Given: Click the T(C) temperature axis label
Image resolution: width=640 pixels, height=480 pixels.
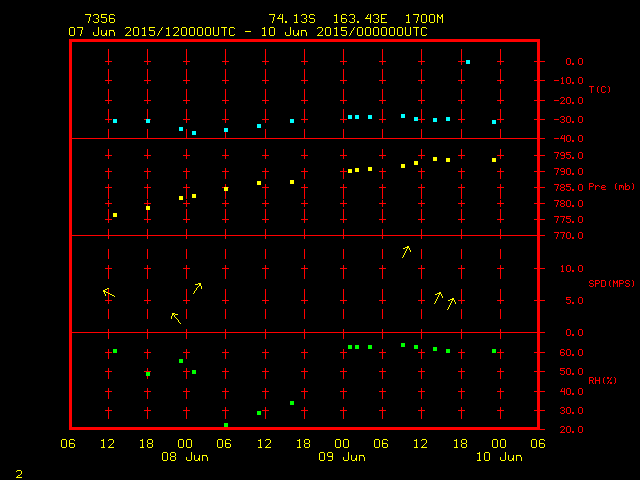Looking at the screenshot, I should (x=600, y=89).
